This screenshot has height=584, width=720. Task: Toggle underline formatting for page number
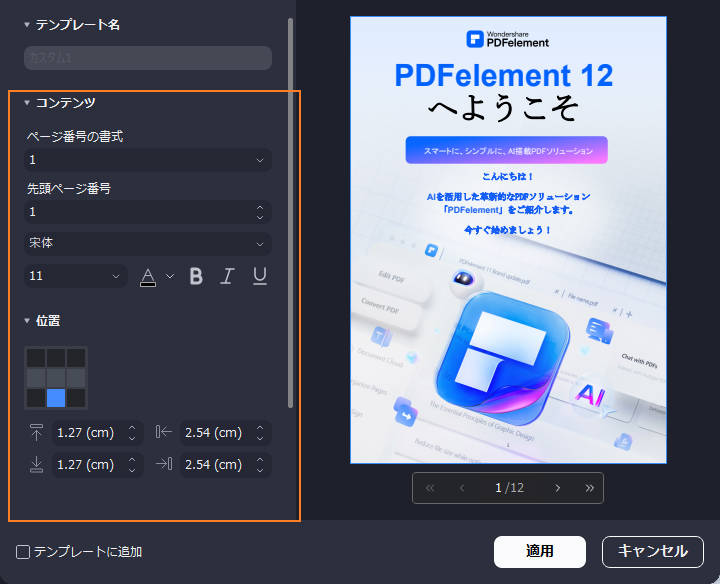click(260, 276)
